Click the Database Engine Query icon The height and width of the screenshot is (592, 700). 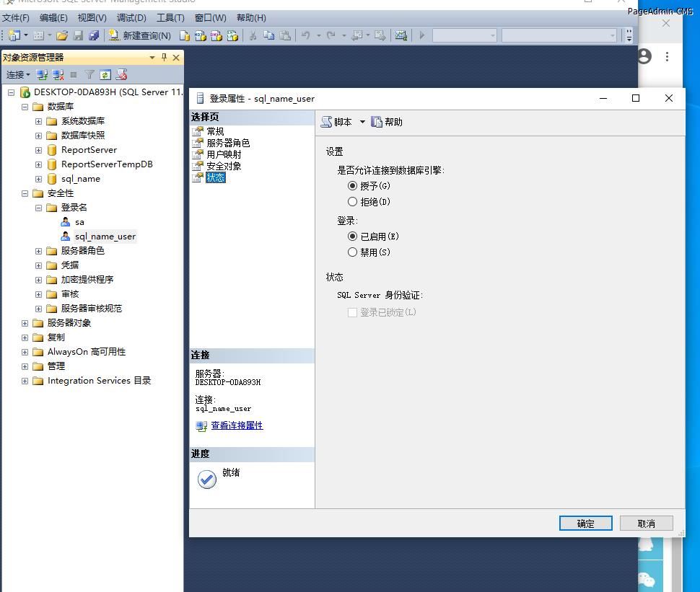point(184,35)
